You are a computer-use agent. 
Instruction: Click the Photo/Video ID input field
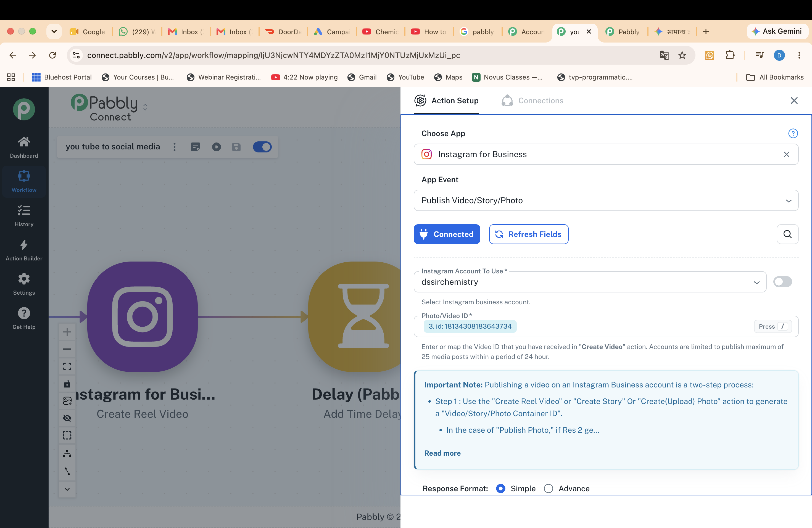pos(606,326)
